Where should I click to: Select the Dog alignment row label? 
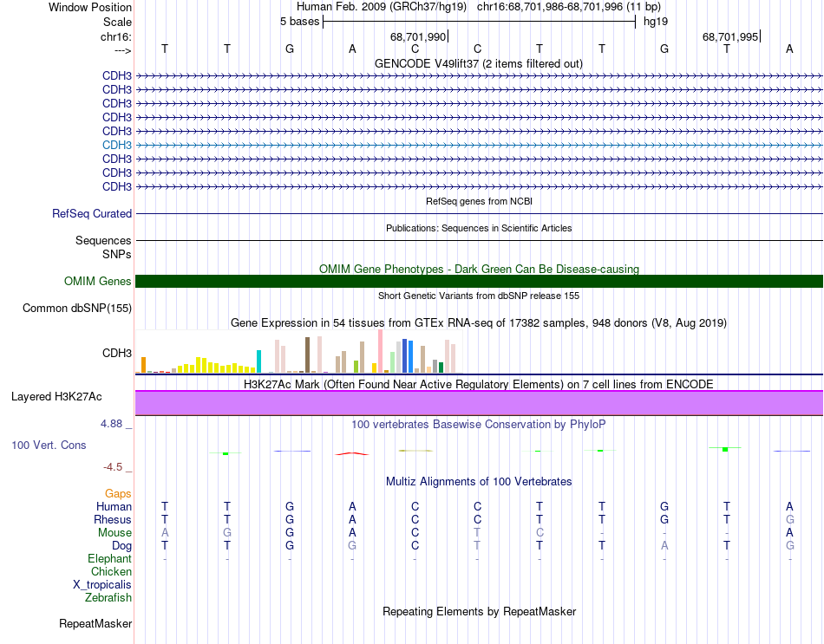[121, 546]
